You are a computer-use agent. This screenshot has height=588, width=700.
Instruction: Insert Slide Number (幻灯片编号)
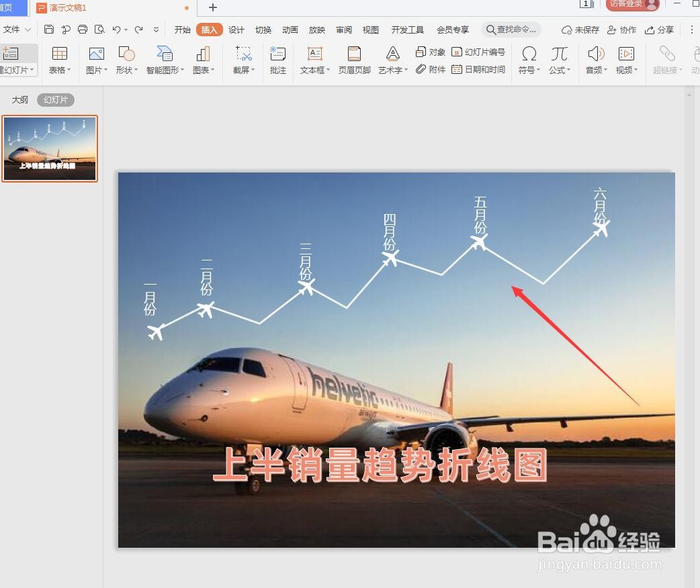[478, 52]
